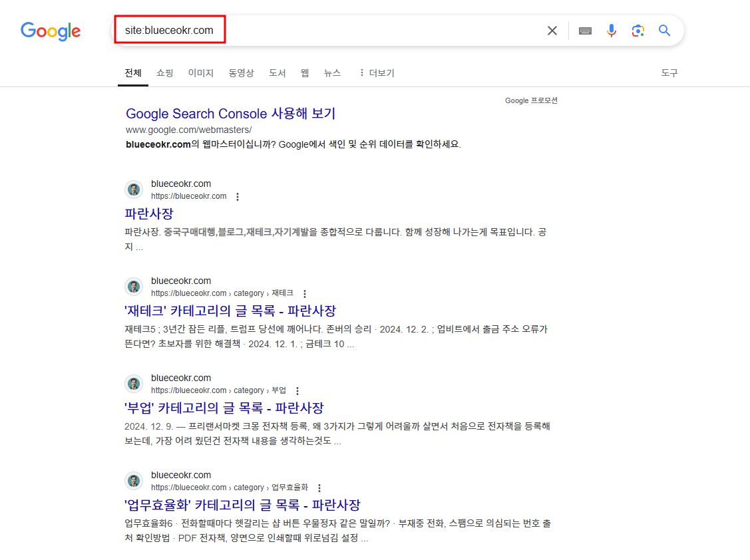
Task: Expand the 더보기 menu
Action: (377, 72)
